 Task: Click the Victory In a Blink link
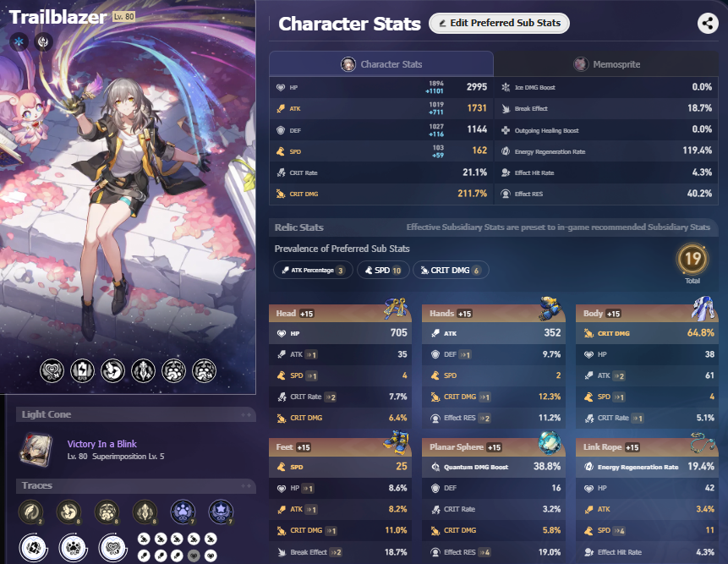pos(102,444)
